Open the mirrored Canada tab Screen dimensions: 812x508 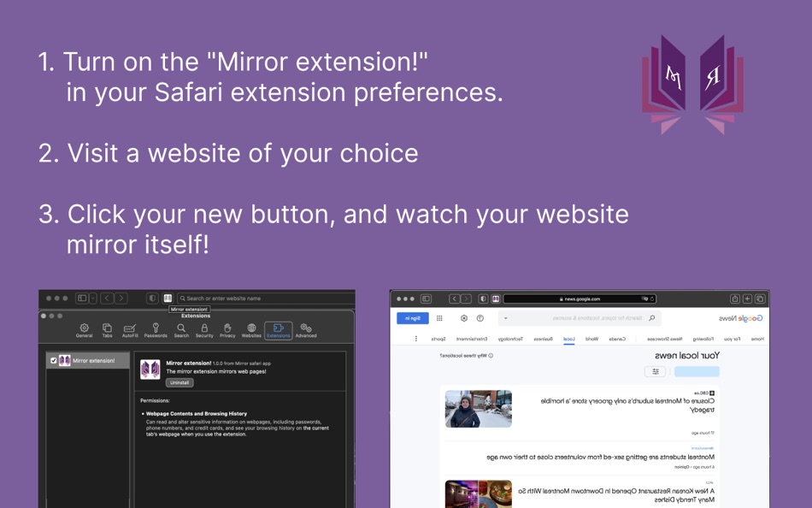tap(617, 339)
